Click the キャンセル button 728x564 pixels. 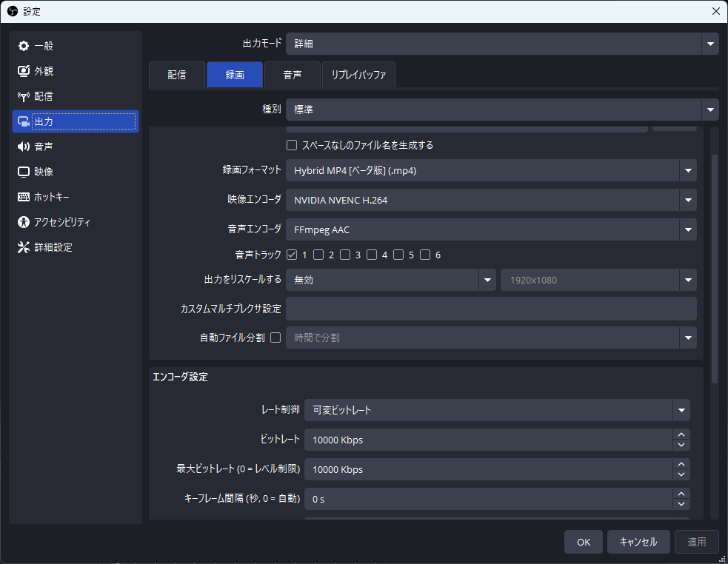click(x=638, y=542)
